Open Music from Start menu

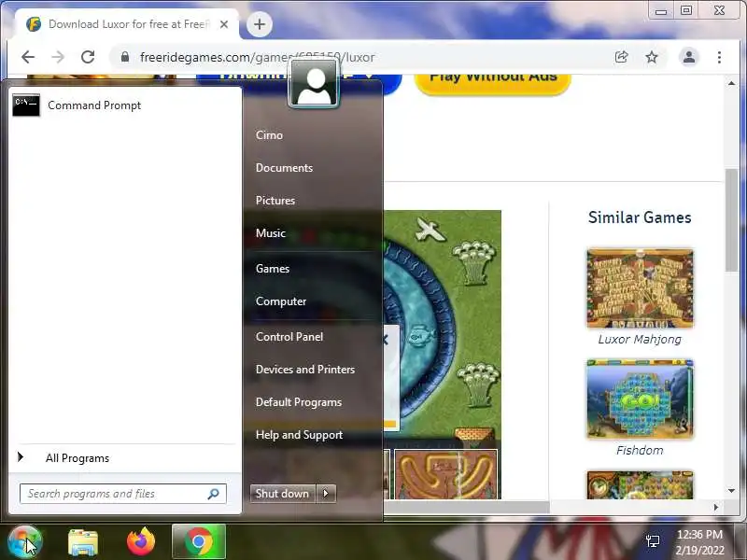click(271, 233)
